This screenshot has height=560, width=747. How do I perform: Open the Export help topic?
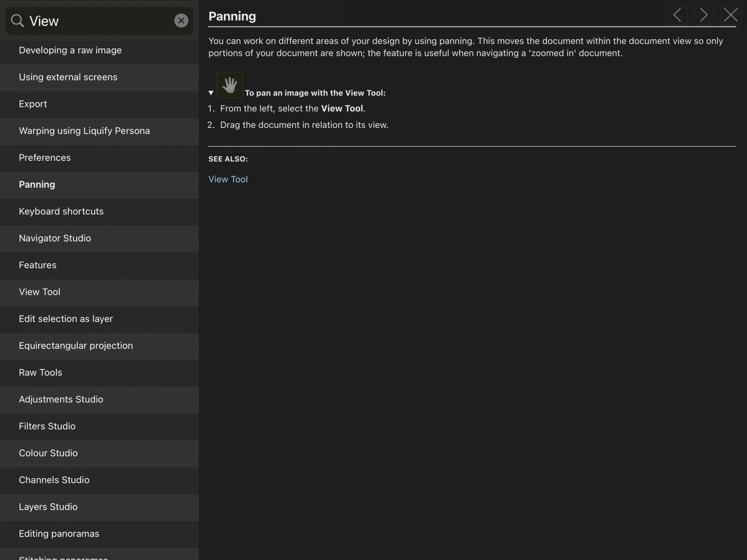coord(33,104)
